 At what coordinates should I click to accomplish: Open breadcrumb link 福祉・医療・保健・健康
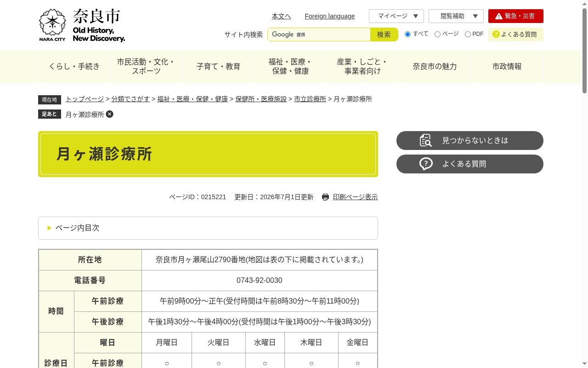tap(192, 99)
